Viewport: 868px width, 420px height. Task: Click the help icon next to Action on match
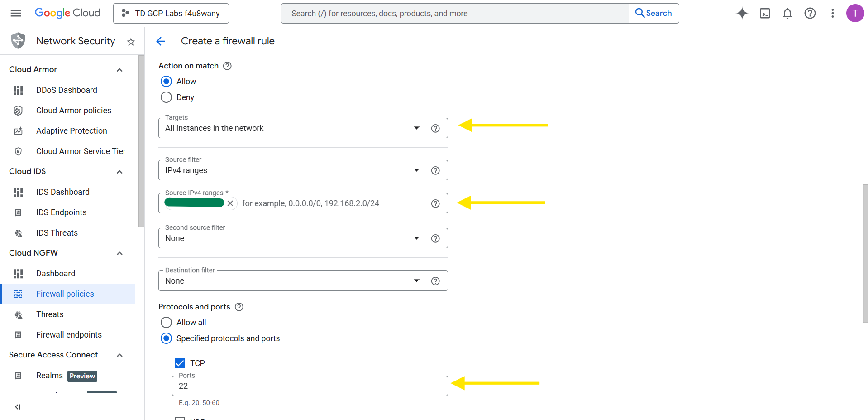click(227, 66)
